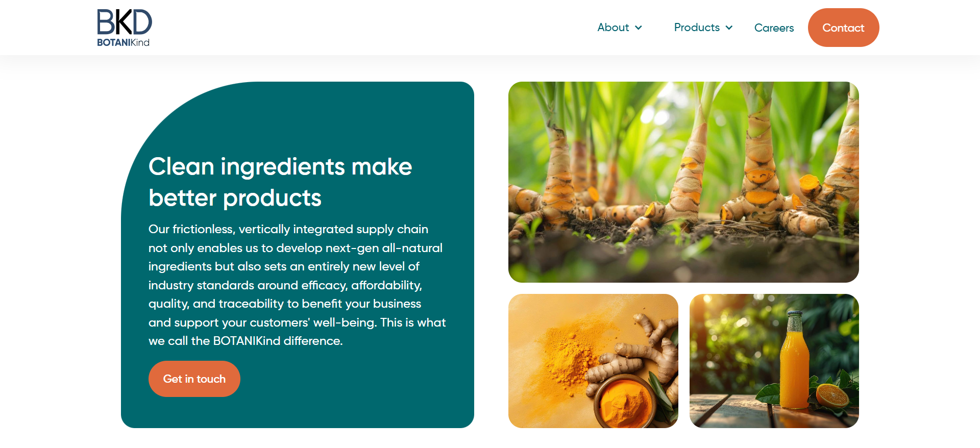Open the Products menu label

tap(697, 28)
